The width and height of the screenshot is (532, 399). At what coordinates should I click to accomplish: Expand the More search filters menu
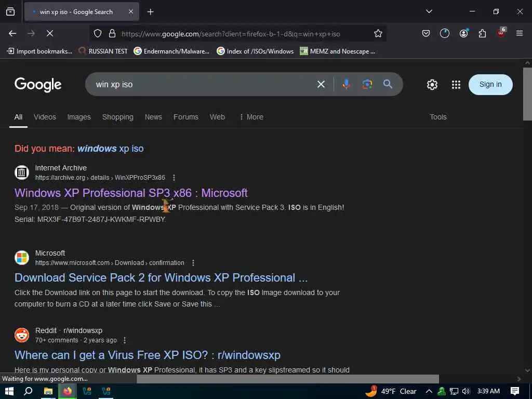coord(251,117)
